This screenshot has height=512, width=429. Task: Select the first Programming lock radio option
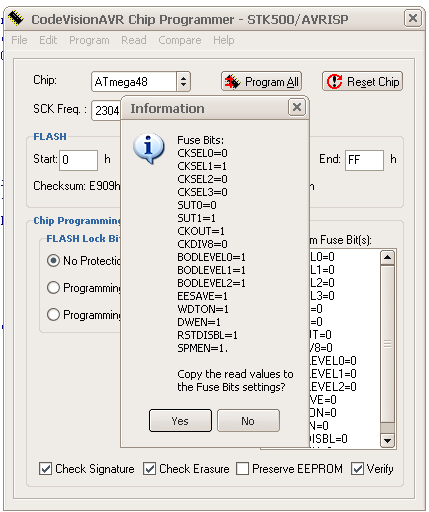[53, 287]
